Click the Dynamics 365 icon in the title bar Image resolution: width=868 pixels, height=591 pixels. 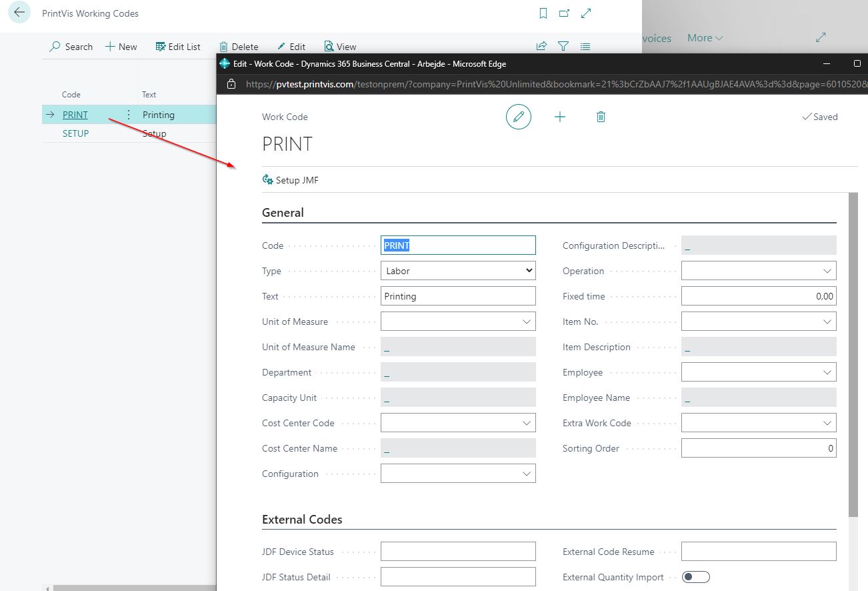(x=225, y=64)
